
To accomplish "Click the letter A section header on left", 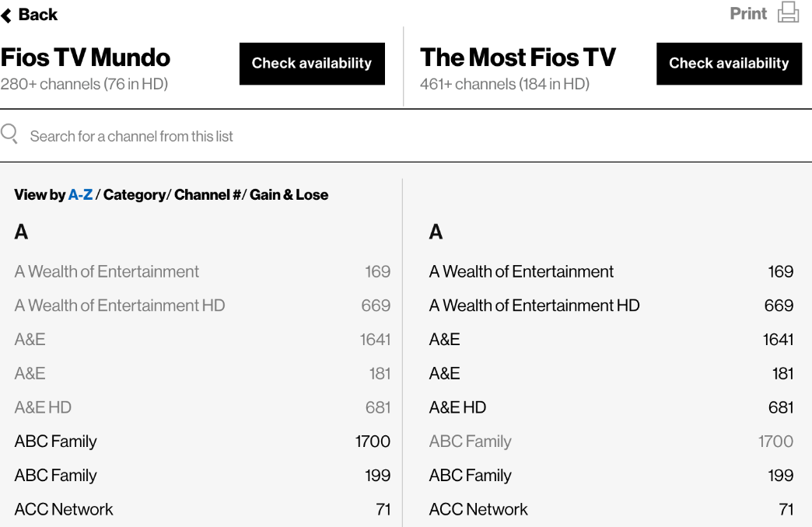I will [x=21, y=232].
